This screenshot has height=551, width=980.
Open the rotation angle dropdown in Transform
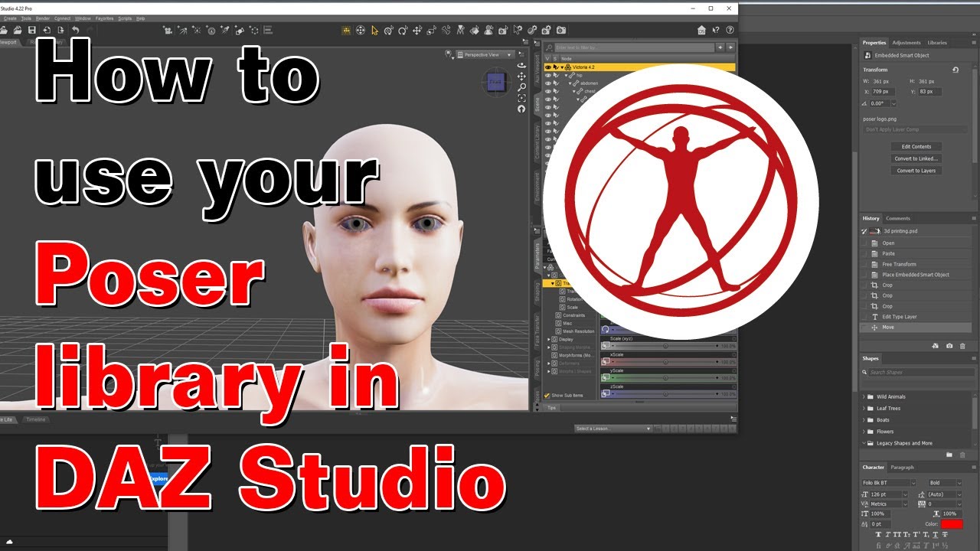coord(893,103)
